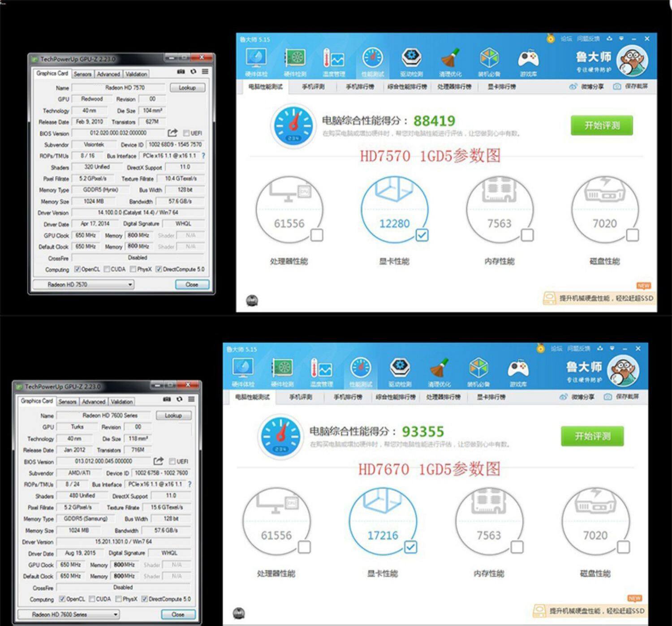The width and height of the screenshot is (672, 626).
Task: Take screenshot with camera icon in HD 7600 Series GPU-Z
Action: [167, 399]
